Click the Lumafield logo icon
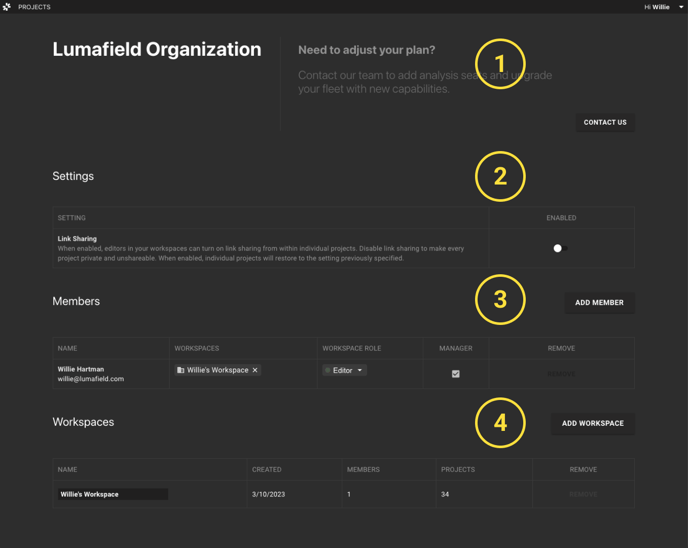The height and width of the screenshot is (548, 688). click(x=7, y=7)
